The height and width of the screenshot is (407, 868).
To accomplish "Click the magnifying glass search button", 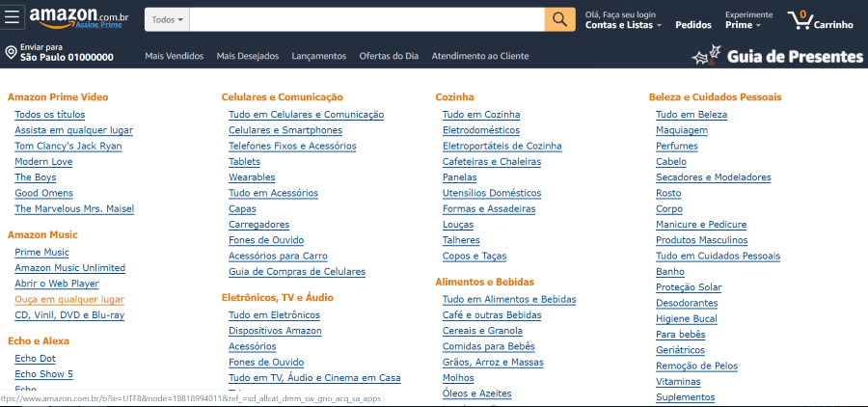I will pos(559,19).
